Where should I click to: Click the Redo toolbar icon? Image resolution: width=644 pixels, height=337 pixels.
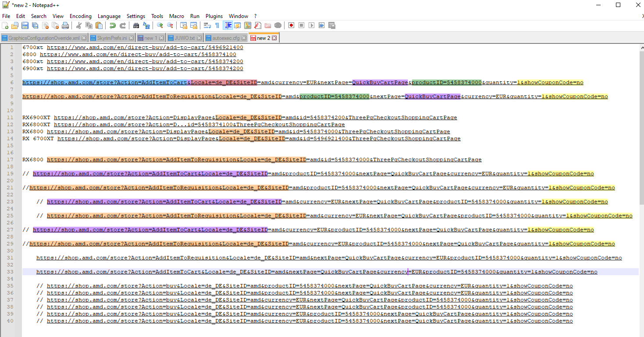pyautogui.click(x=123, y=25)
